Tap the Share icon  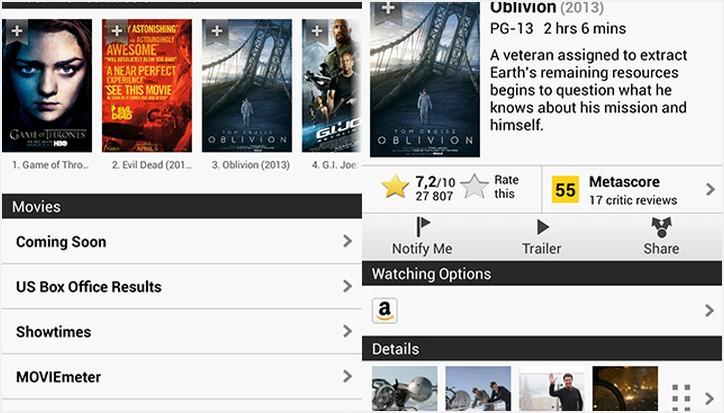661,227
